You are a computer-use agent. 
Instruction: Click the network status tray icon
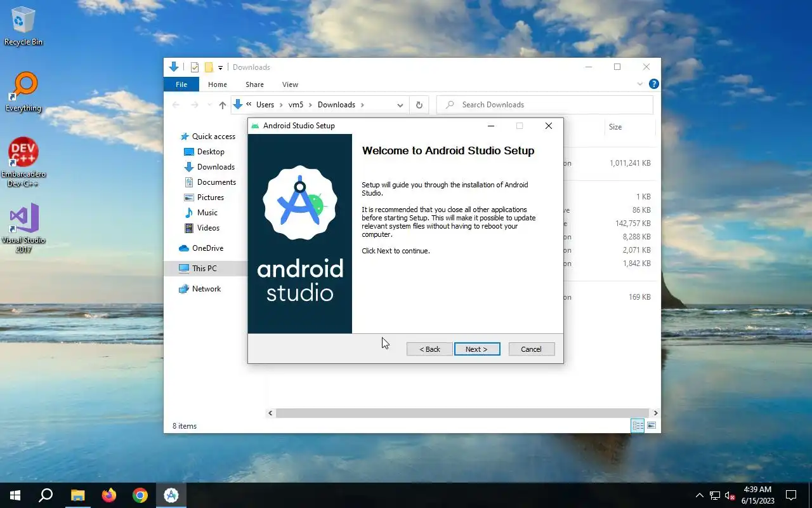point(715,495)
